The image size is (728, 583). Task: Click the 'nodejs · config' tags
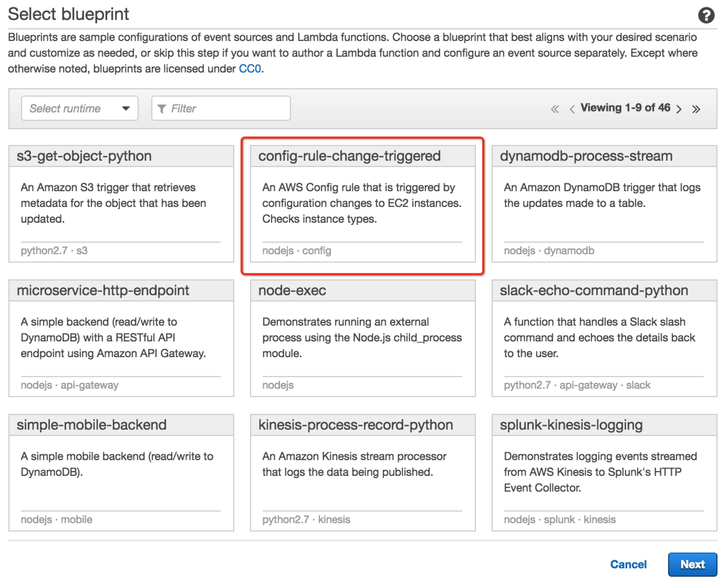click(297, 251)
